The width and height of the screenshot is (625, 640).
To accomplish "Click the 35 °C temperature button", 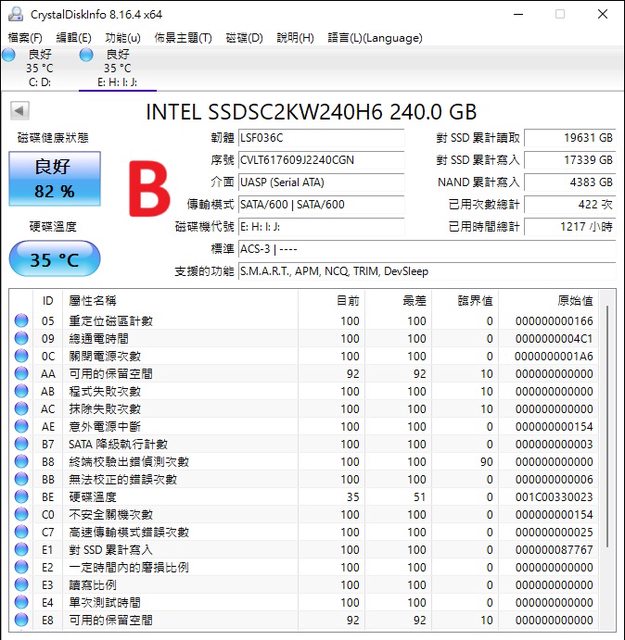I will 54,260.
